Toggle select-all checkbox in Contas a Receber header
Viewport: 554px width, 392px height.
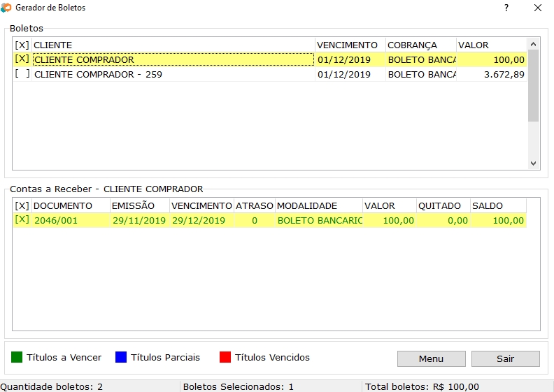22,206
